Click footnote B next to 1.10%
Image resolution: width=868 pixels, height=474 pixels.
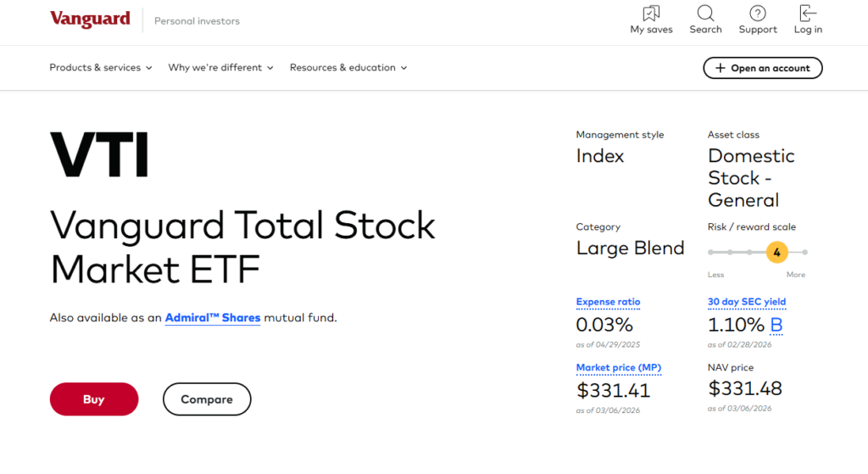776,325
